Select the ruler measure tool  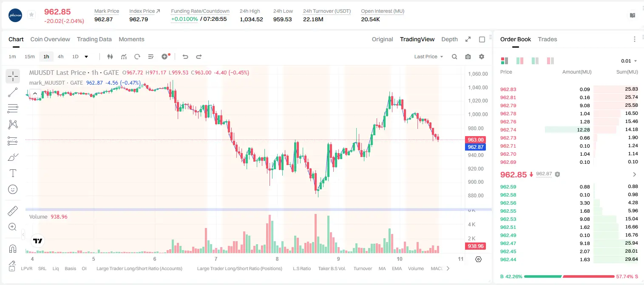(x=13, y=211)
